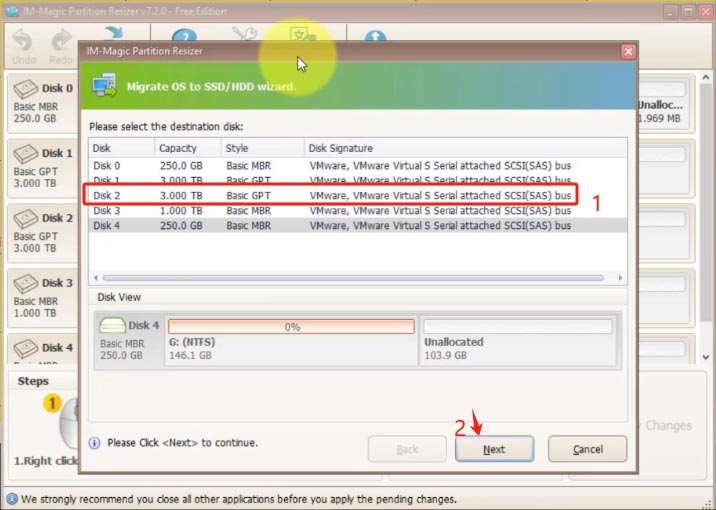The image size is (716, 510).
Task: Click the Cancel button
Action: click(x=587, y=449)
